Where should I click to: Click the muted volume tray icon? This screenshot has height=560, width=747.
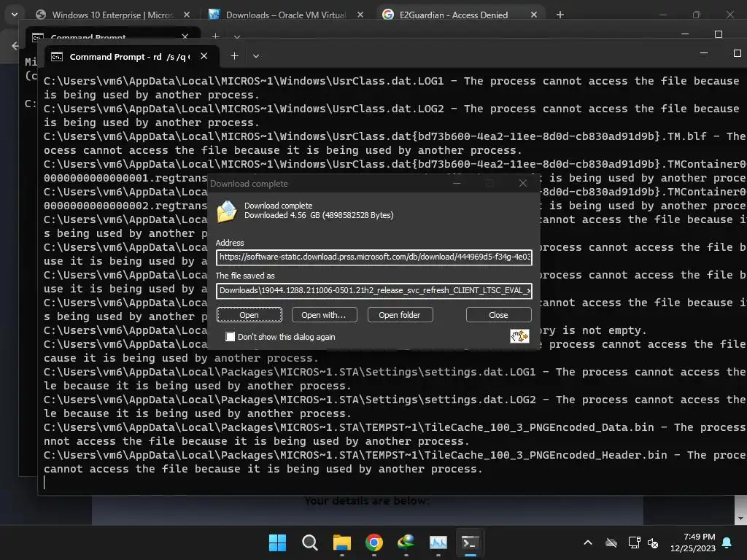tap(653, 542)
